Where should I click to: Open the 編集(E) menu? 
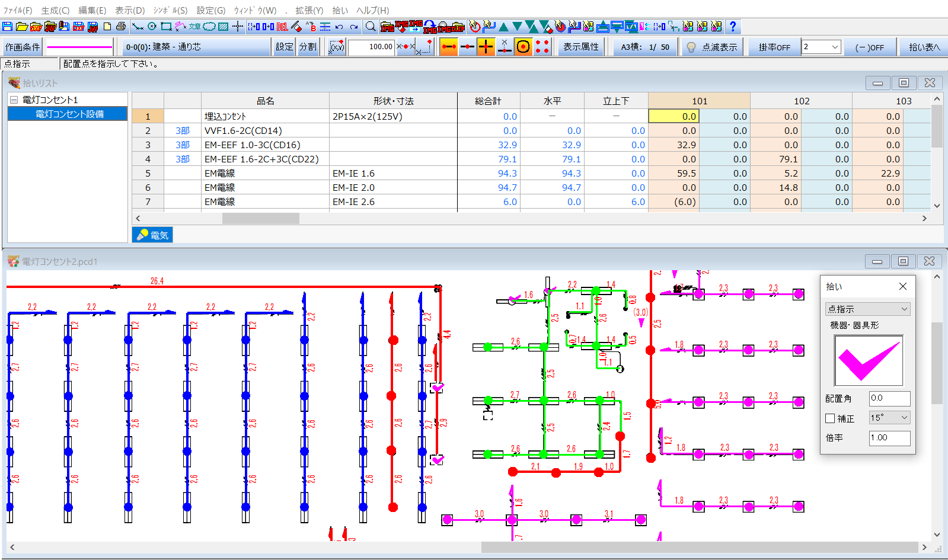pos(92,10)
